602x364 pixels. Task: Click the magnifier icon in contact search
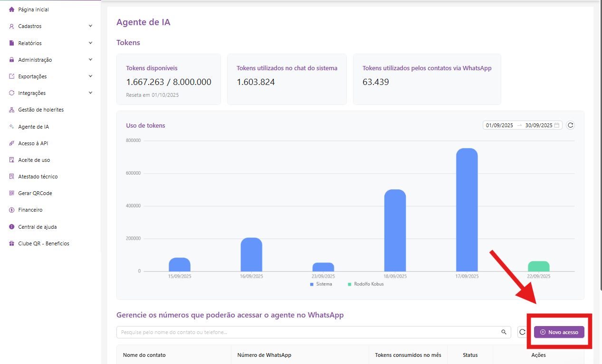504,332
